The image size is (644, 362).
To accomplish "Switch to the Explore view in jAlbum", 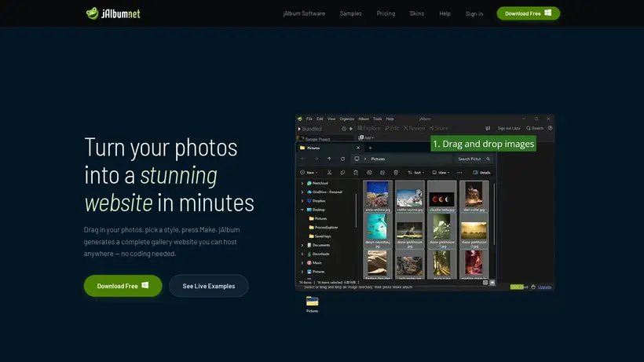I will 369,129.
